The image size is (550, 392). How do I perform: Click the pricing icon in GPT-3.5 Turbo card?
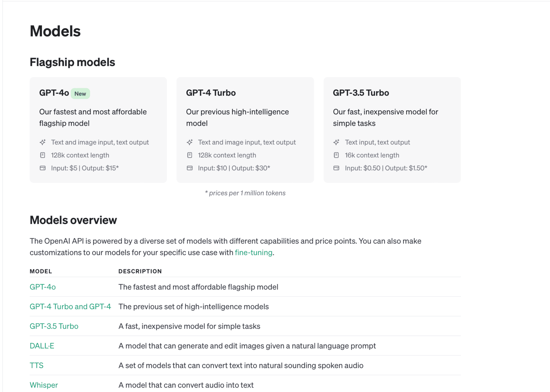click(x=336, y=168)
